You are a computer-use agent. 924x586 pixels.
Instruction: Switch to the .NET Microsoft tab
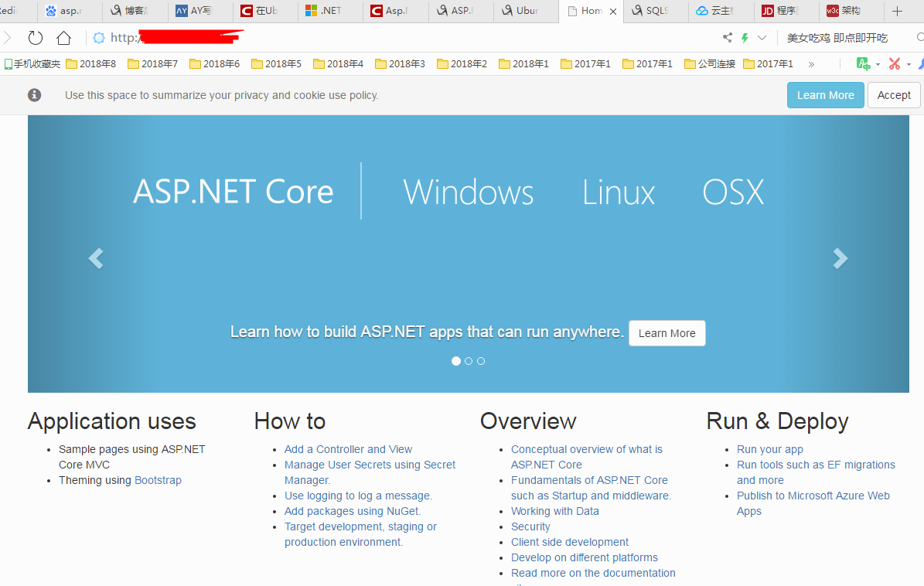[329, 11]
